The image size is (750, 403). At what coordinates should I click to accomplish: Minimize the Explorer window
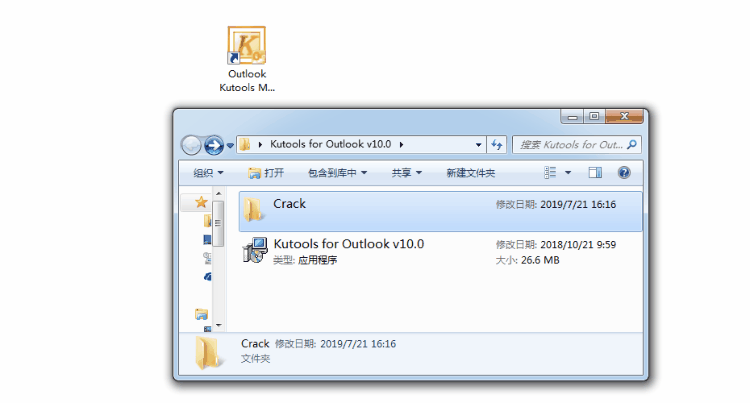[572, 116]
